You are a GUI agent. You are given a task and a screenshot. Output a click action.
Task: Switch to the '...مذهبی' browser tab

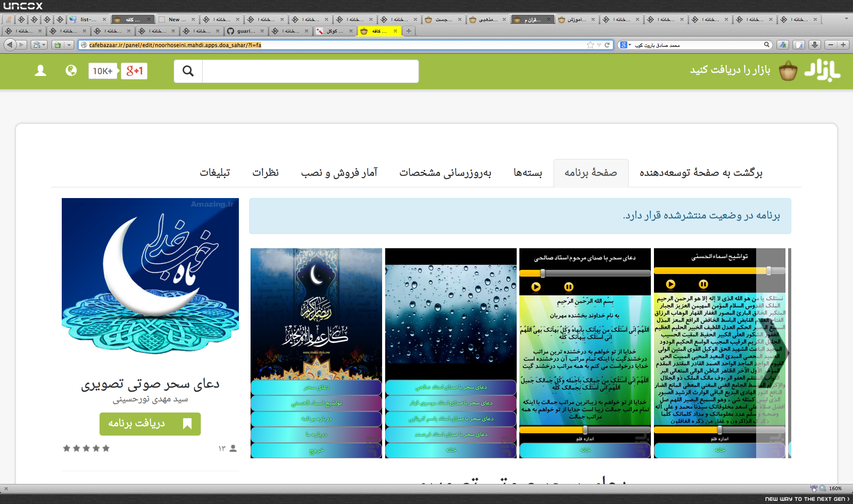click(x=488, y=20)
